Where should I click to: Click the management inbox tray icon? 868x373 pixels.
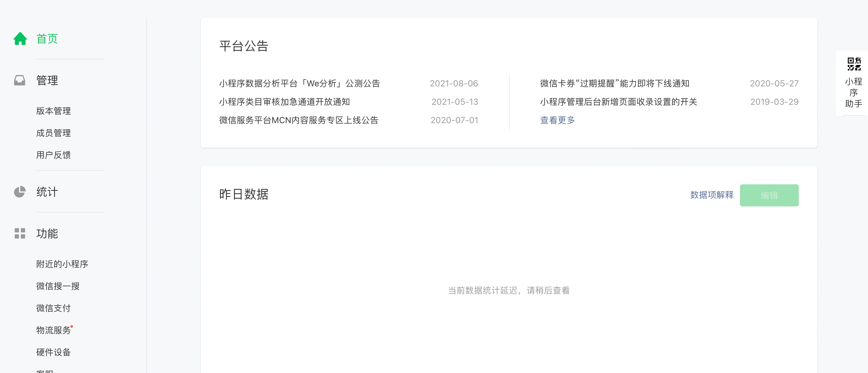[20, 80]
